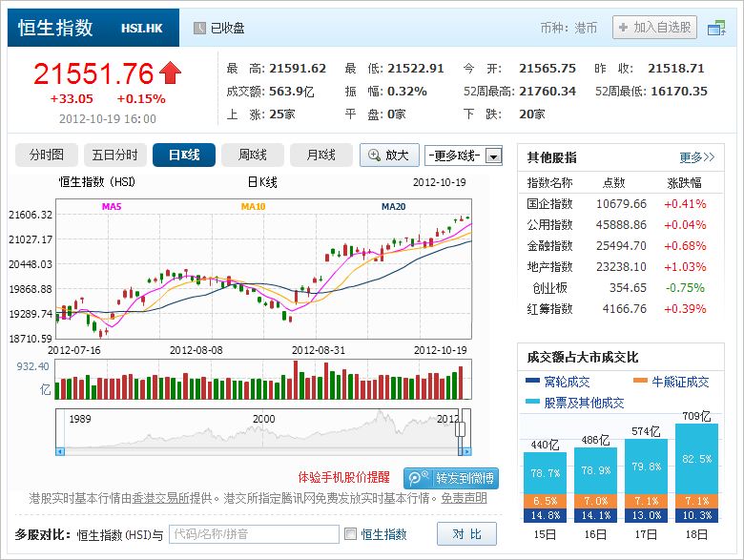Viewport: 744px width, 560px height.
Task: Click 股票及其他成交 cyan legend swatch
Action: pos(532,402)
